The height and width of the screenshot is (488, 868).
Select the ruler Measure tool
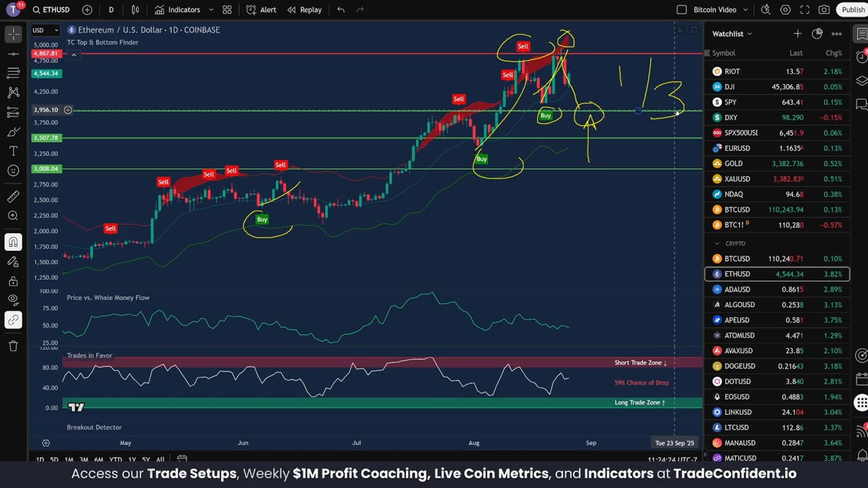[13, 197]
